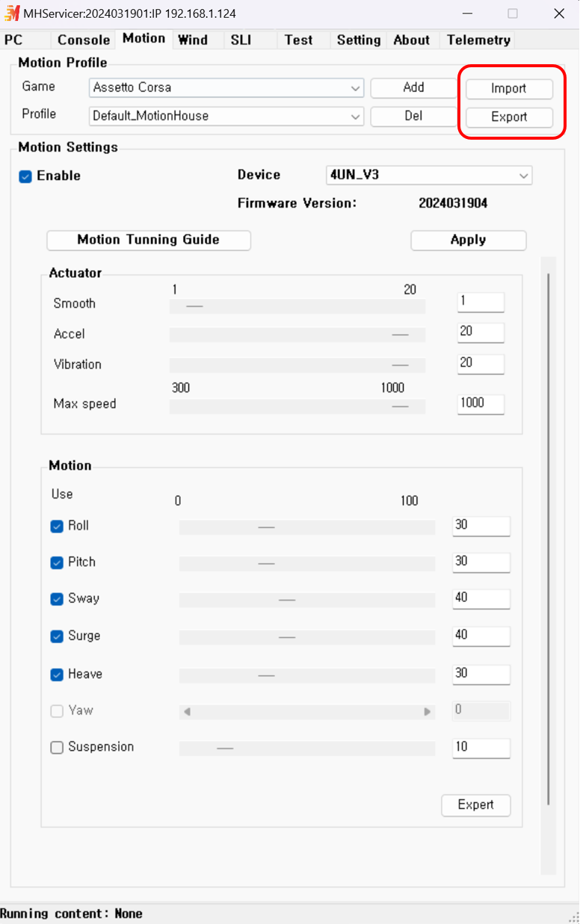Click the firmware version number 2024031904
Image resolution: width=580 pixels, height=924 pixels.
point(453,203)
